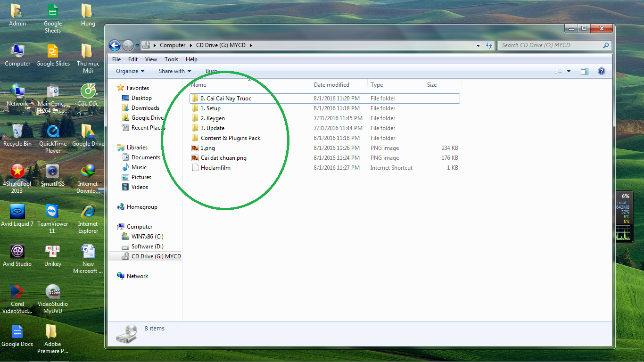
Task: Launch QuickTime Player from desktop
Action: tap(53, 139)
